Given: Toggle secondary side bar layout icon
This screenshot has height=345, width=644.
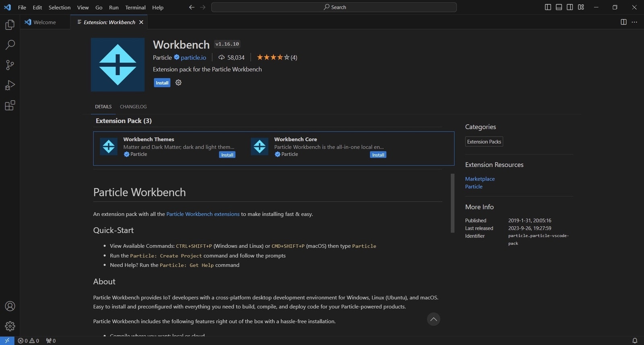Looking at the screenshot, I should tap(570, 7).
